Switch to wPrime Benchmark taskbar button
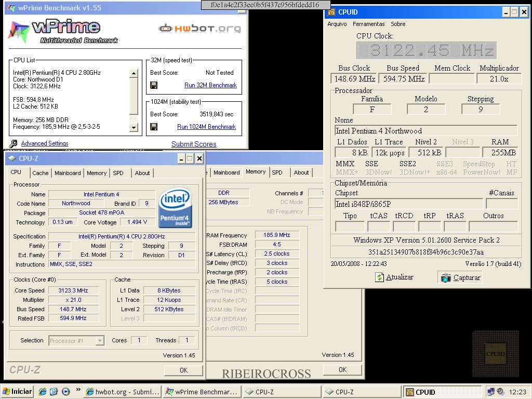Viewport: 532px width, 399px height. coord(202,392)
